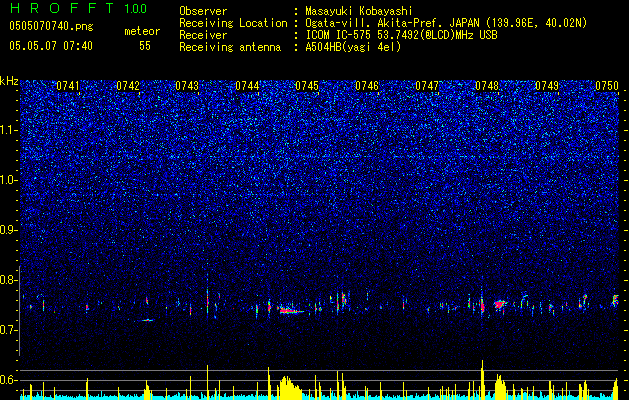629x400 pixels.
Task: Click the 0743 time marker
Action: (187, 86)
